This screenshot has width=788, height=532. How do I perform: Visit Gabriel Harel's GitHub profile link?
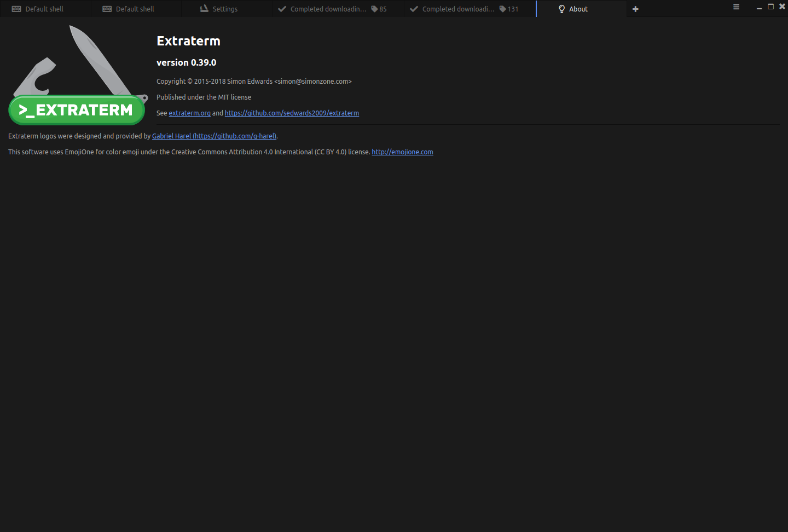(x=214, y=136)
